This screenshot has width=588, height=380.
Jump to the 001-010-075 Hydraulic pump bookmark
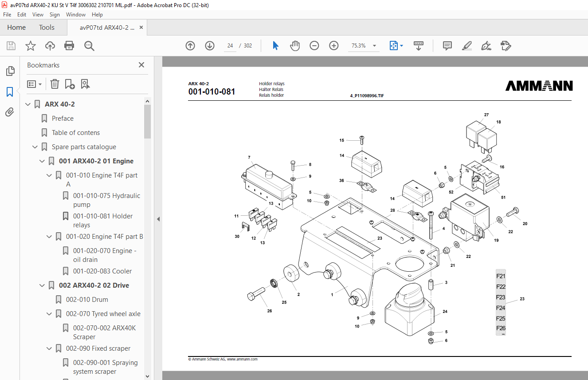[106, 200]
